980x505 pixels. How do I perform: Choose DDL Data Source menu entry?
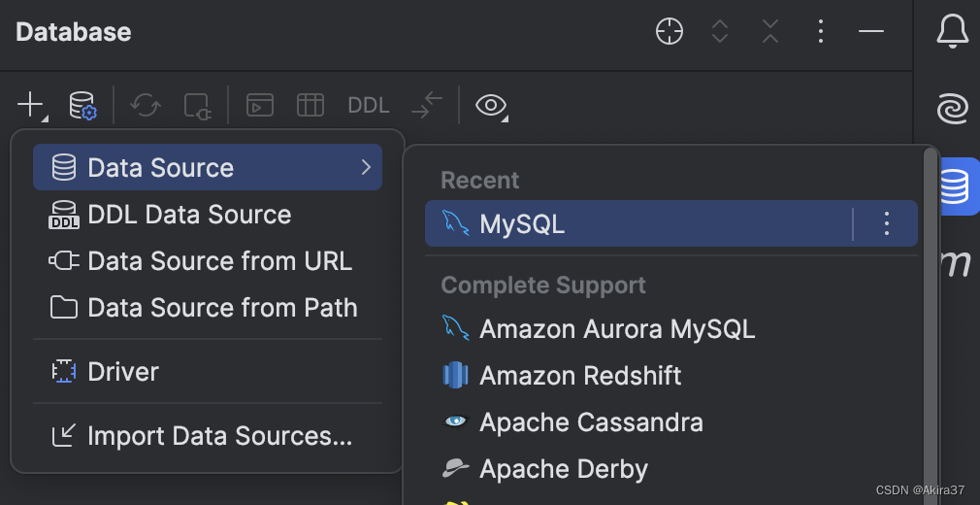click(x=208, y=215)
